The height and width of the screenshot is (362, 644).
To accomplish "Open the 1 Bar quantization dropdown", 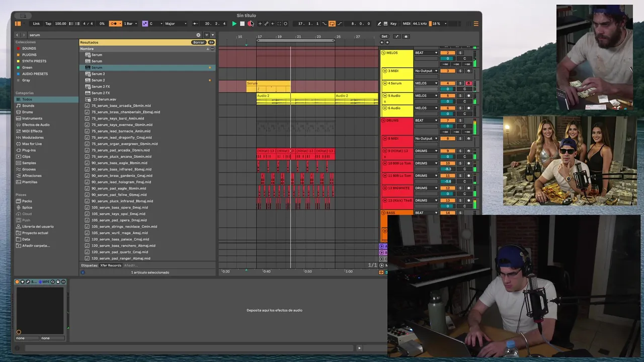I will 130,24.
